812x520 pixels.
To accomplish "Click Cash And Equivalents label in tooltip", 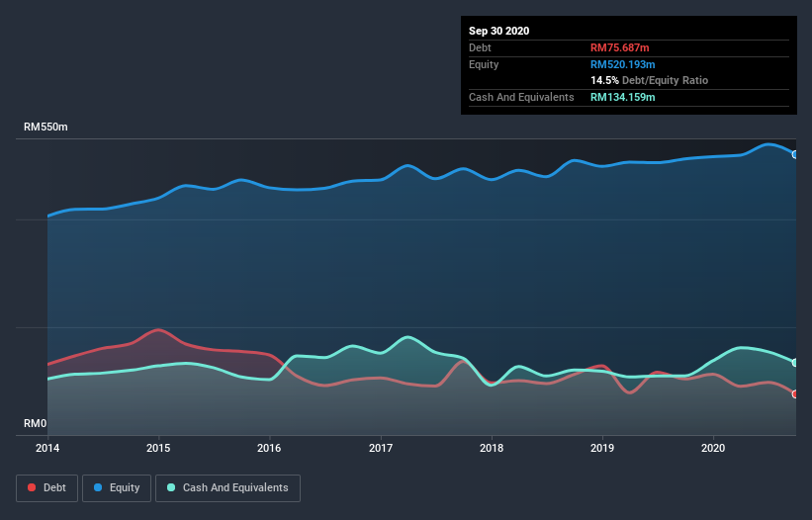I will (521, 97).
